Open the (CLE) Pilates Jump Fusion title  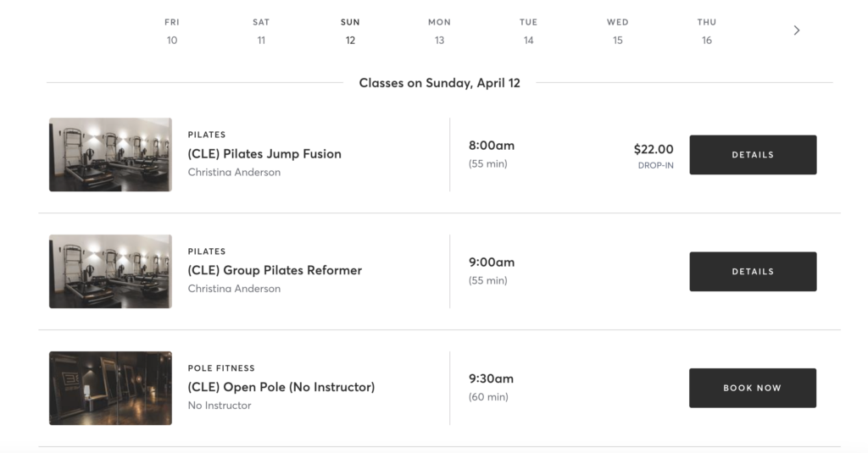[264, 154]
